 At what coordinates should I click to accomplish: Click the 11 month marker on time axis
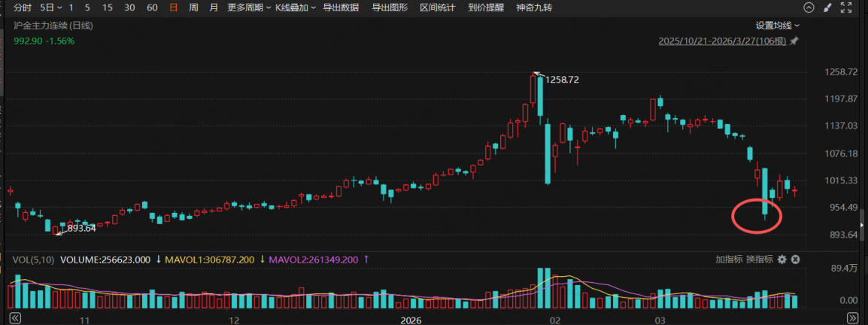tap(85, 320)
